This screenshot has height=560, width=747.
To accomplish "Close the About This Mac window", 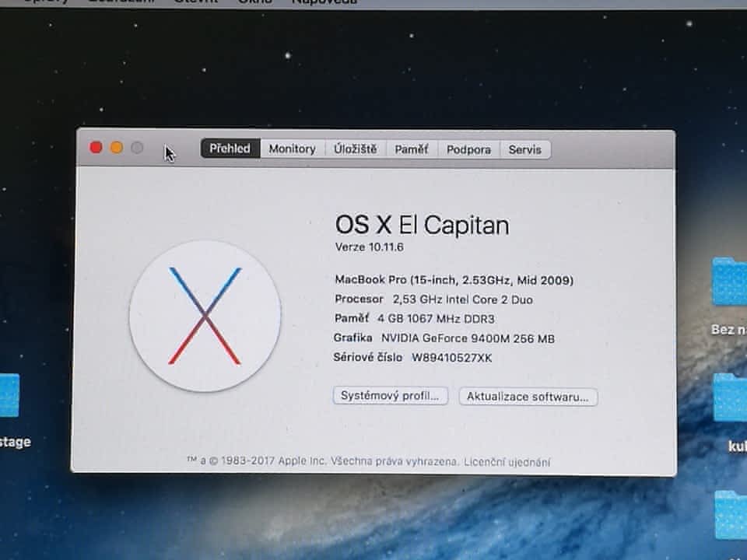I will click(x=96, y=148).
